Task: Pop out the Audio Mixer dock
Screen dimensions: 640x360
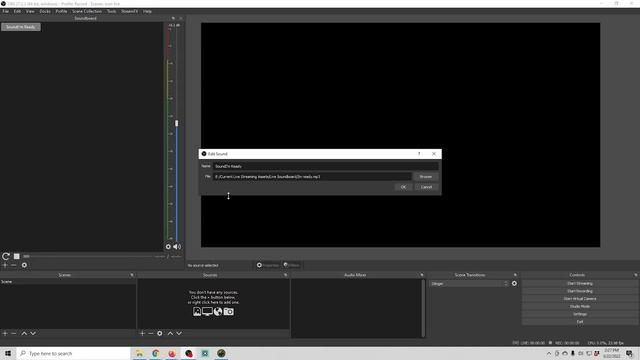Action: tap(422, 275)
